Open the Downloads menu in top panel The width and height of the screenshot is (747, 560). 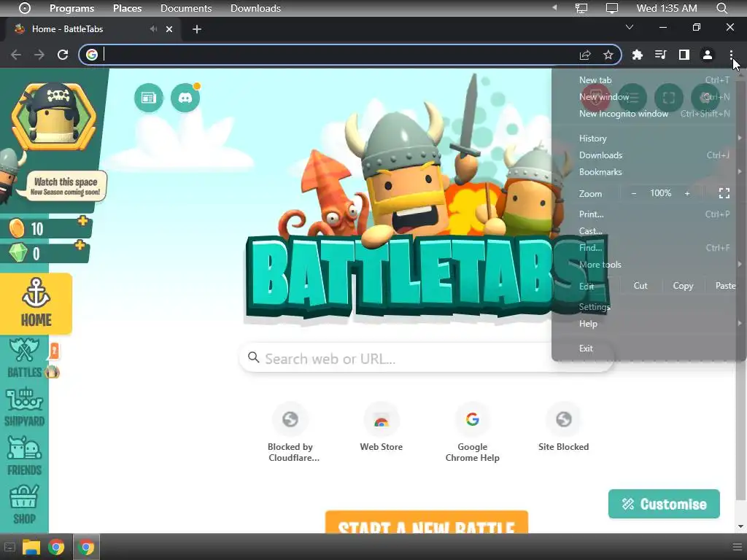[x=255, y=8]
